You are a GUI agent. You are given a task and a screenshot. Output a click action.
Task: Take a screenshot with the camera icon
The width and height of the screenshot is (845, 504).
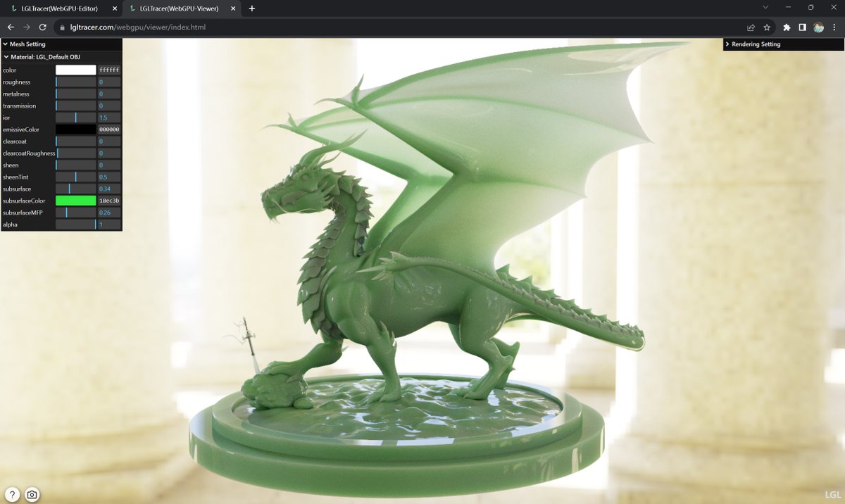tap(32, 495)
